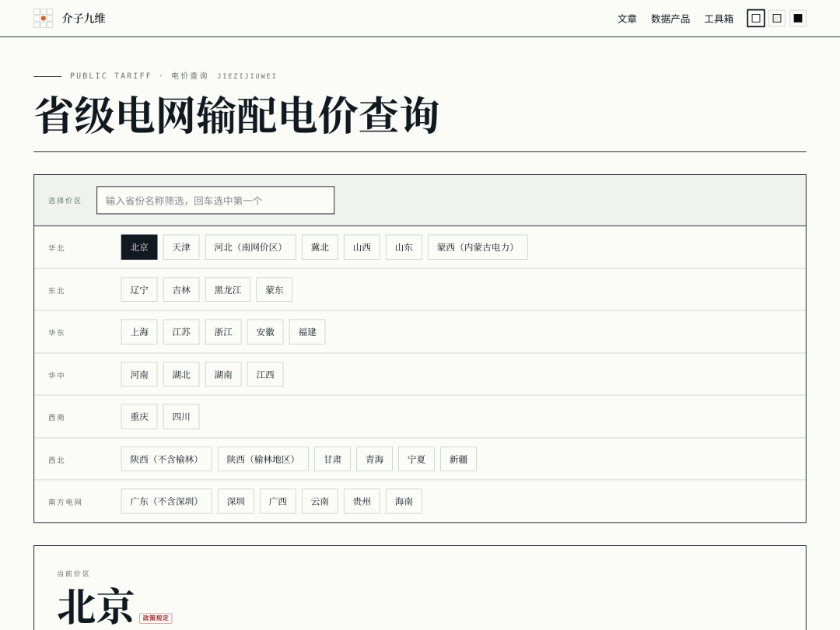Switch to the light outline theme swatch

pyautogui.click(x=755, y=18)
